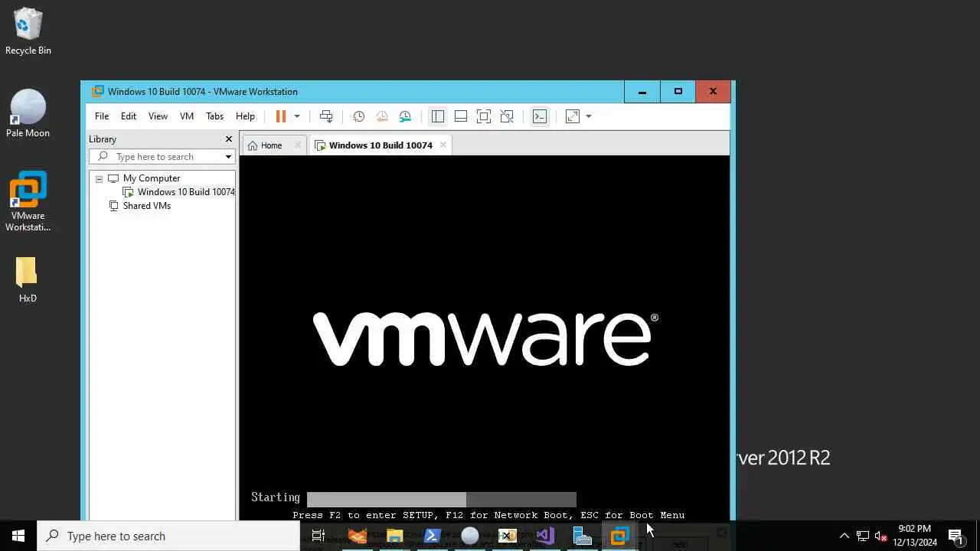The width and height of the screenshot is (980, 551).
Task: Click the VM boot progress bar
Action: point(442,500)
